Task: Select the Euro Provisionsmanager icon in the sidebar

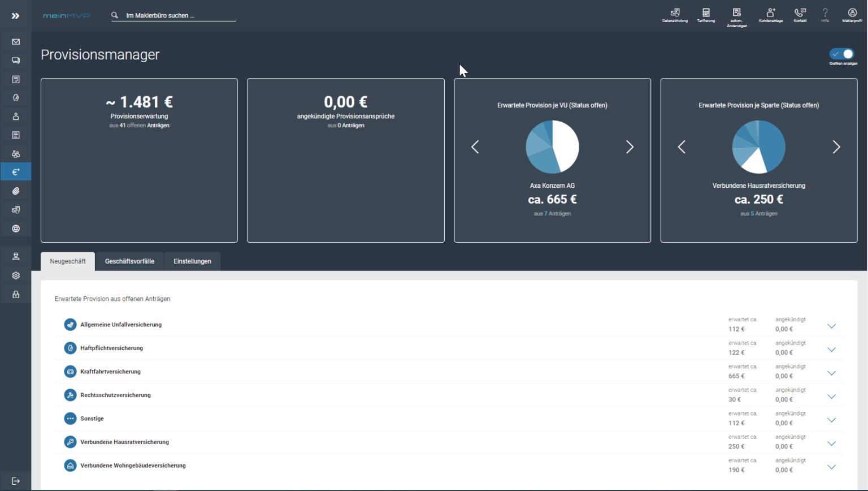Action: coord(15,171)
